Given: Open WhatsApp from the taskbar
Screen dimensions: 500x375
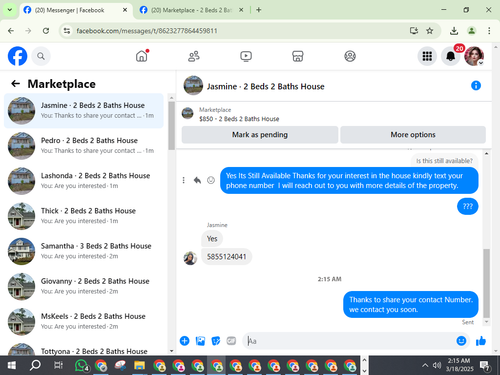Looking at the screenshot, I should point(82,365).
